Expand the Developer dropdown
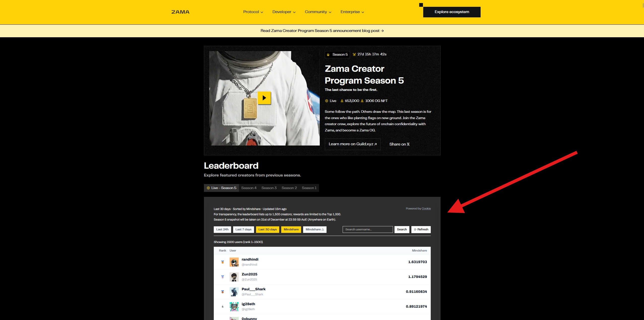644x320 pixels. (x=284, y=12)
